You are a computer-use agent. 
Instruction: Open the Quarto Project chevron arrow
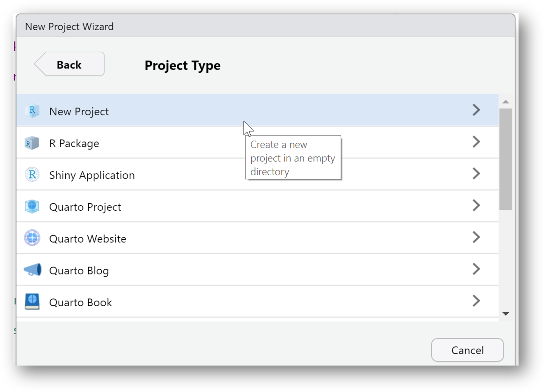pos(476,206)
